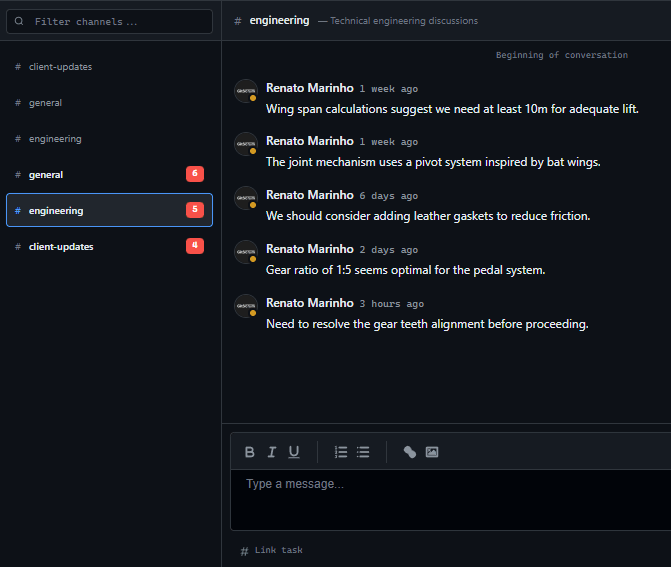Click Renato Marinho name on gear teeth message
The width and height of the screenshot is (671, 567).
coord(310,303)
